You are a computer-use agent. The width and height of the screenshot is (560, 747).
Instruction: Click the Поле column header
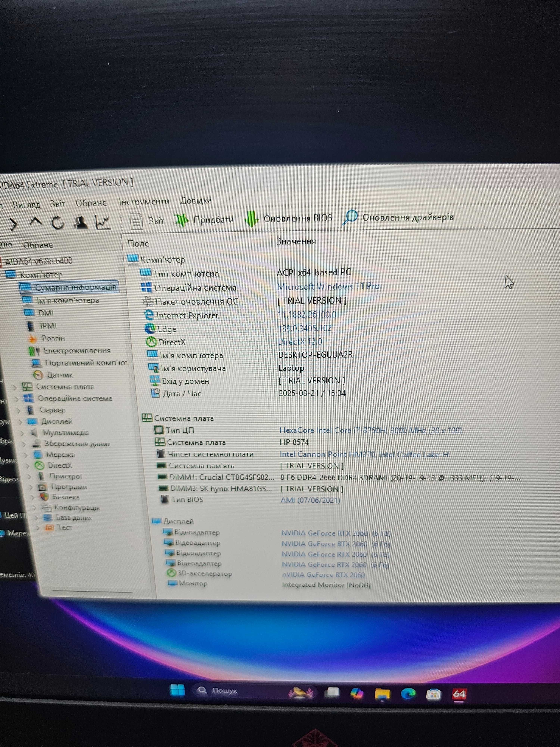click(138, 244)
